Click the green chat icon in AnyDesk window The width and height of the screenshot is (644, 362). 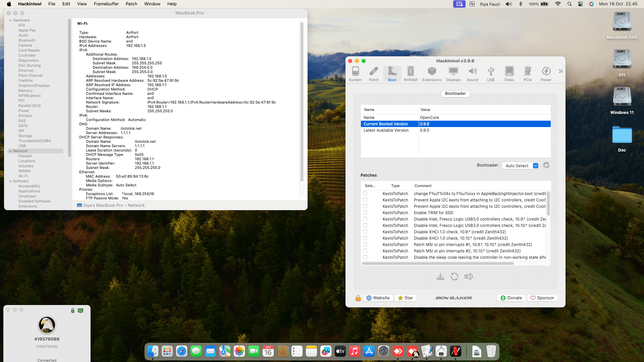tap(80, 311)
